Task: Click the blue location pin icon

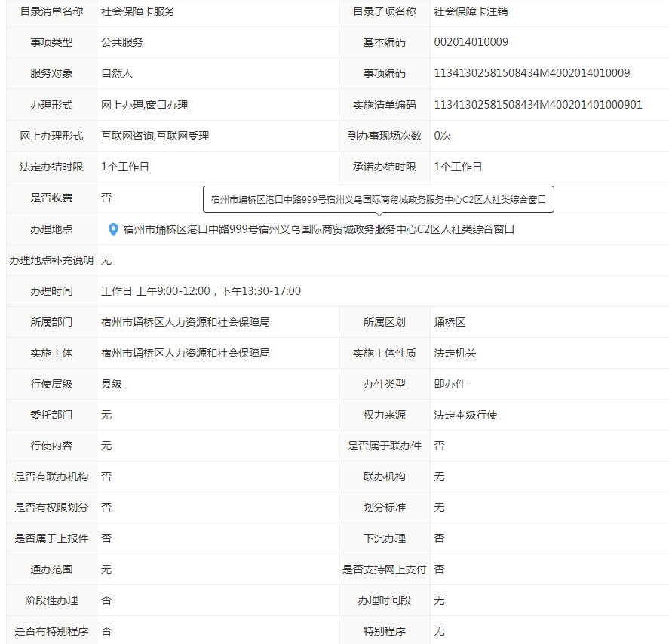Action: point(113,229)
